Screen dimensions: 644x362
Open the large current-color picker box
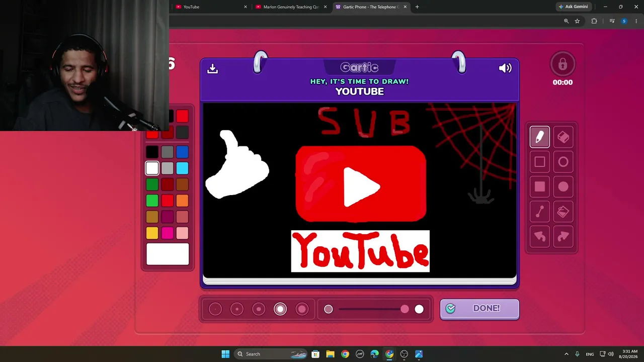coord(168,254)
